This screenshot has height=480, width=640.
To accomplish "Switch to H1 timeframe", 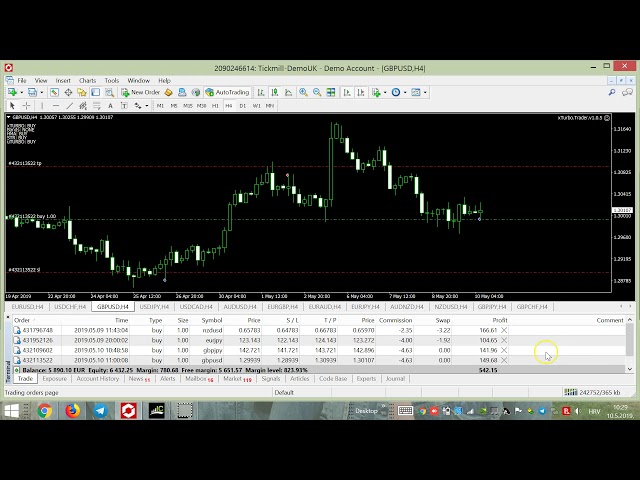I will pos(215,105).
